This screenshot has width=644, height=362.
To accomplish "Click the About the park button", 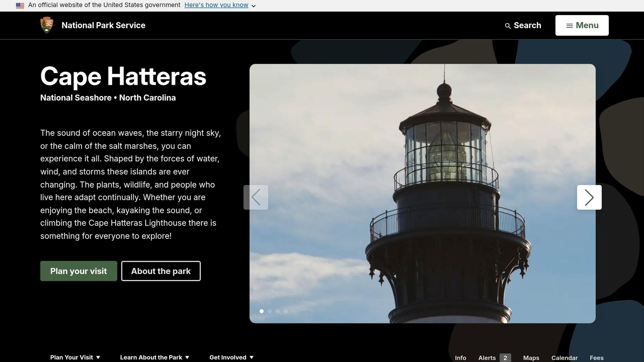I will [x=161, y=271].
